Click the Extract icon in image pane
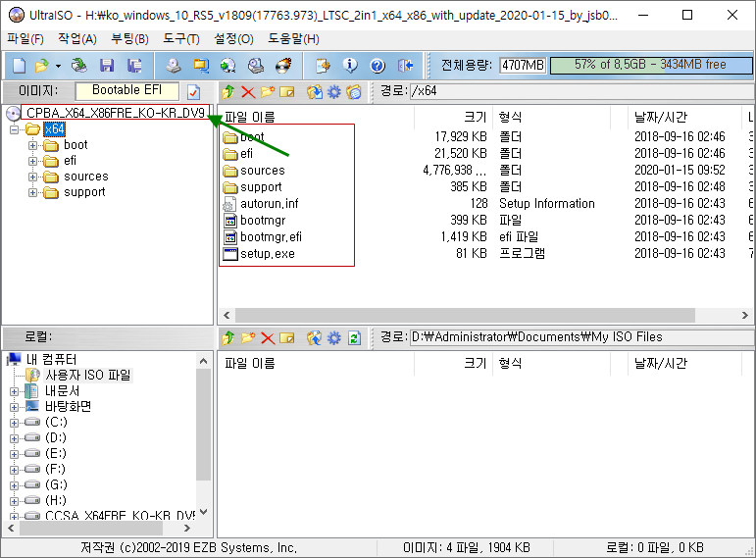The image size is (756, 558). click(315, 91)
